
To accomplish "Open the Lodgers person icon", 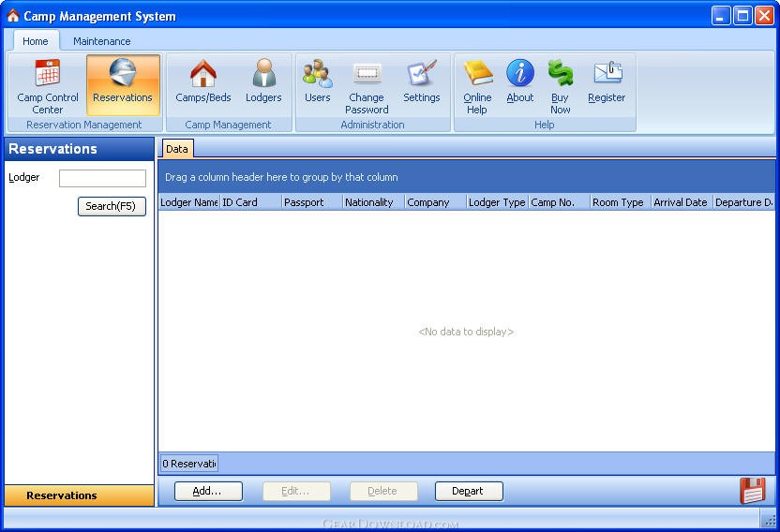I will [263, 73].
